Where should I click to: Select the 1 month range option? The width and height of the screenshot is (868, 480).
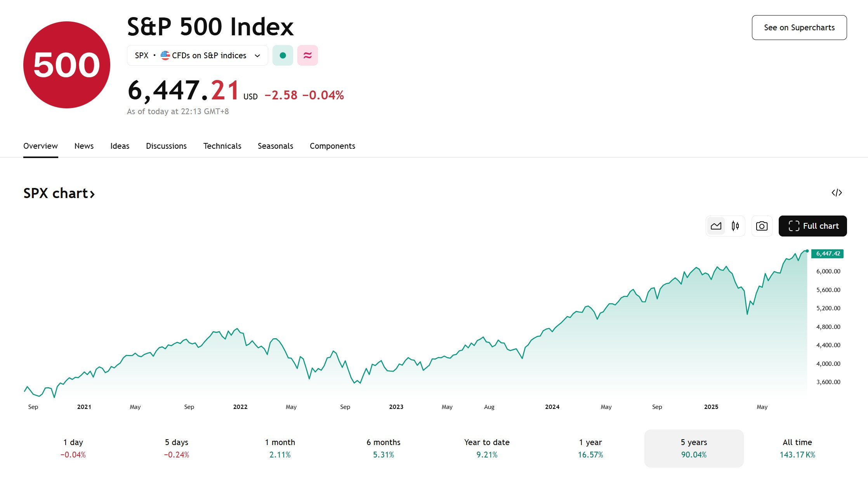pos(280,448)
